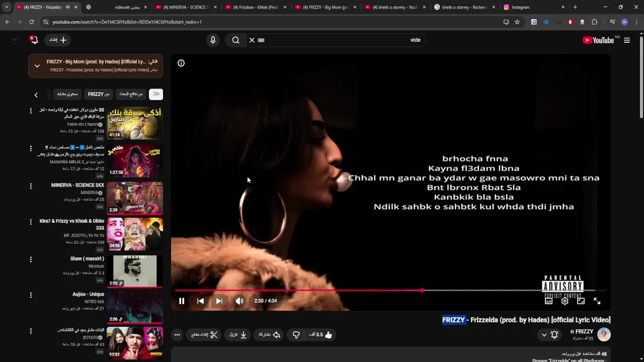Click the search magnifier button
Image resolution: width=644 pixels, height=362 pixels.
(x=235, y=40)
